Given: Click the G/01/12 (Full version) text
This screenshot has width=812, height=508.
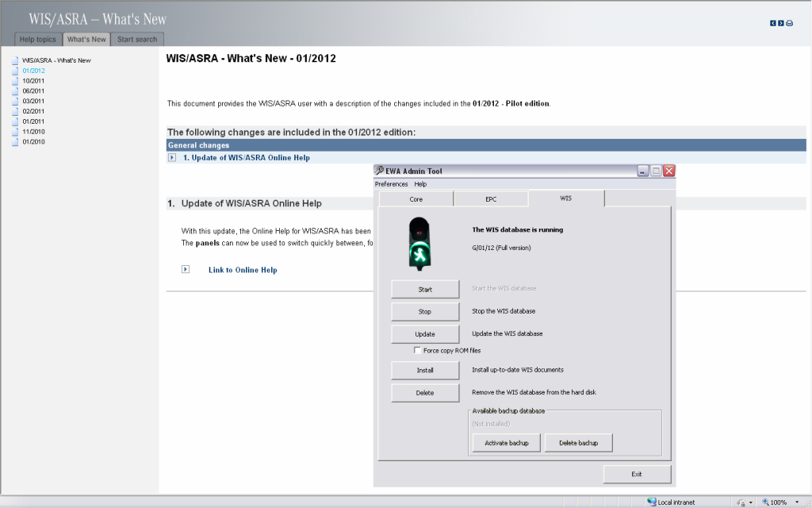Looking at the screenshot, I should [501, 248].
